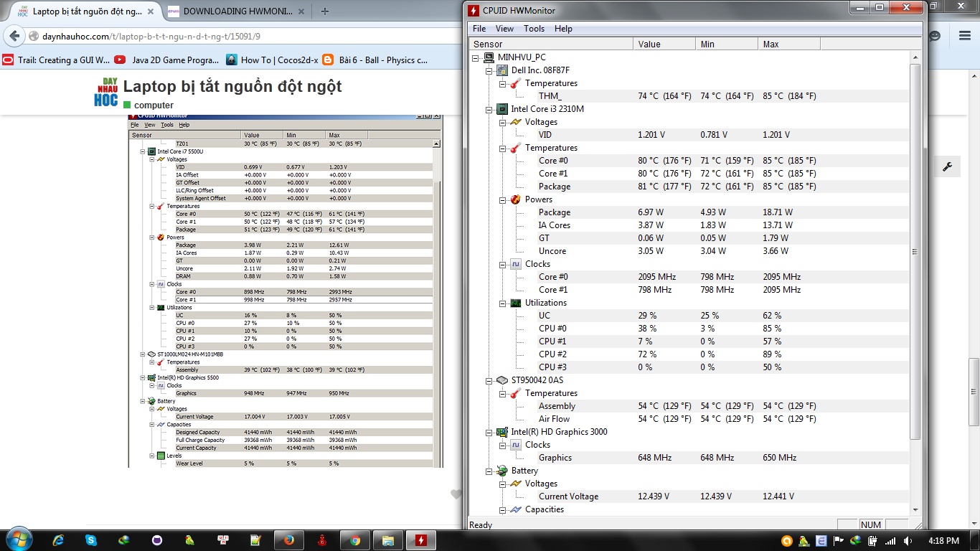980x551 pixels.
Task: Click the HWMonitor title bar app icon
Action: pyautogui.click(x=473, y=10)
